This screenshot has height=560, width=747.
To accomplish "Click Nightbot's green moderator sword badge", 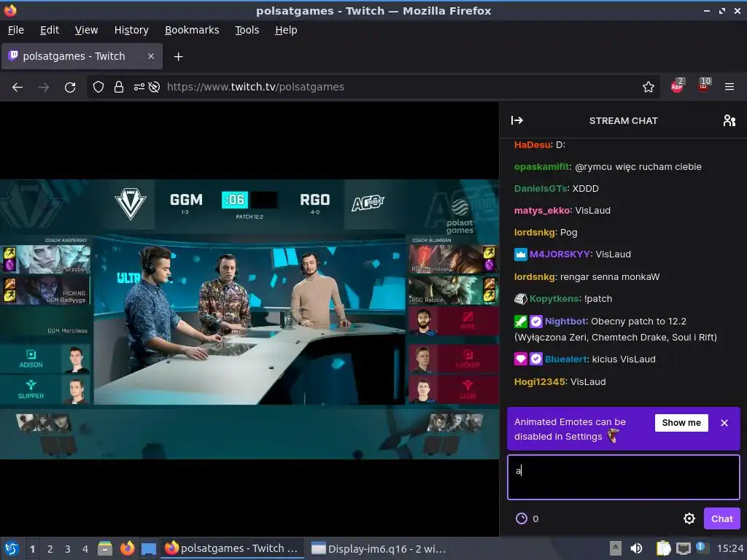I will point(521,322).
